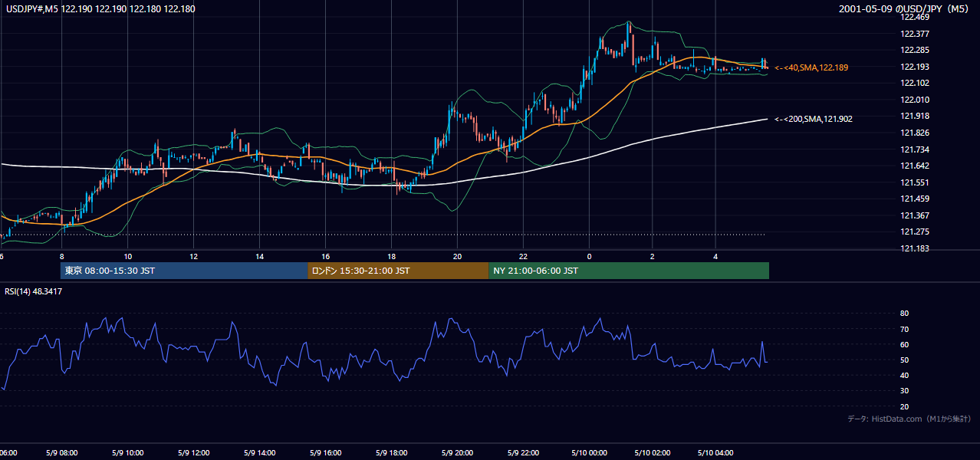The image size is (980, 460).
Task: Click the ロンドン 15:30-21:00 JST session bar
Action: pyautogui.click(x=398, y=271)
